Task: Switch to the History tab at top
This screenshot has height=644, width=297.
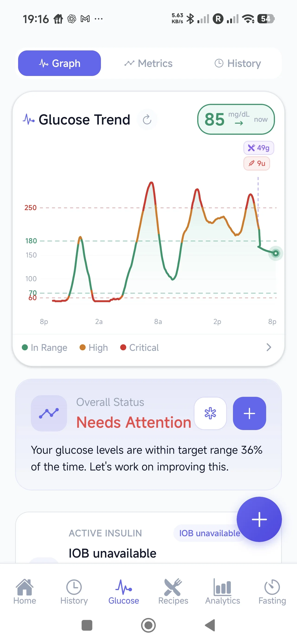Action: pyautogui.click(x=238, y=63)
